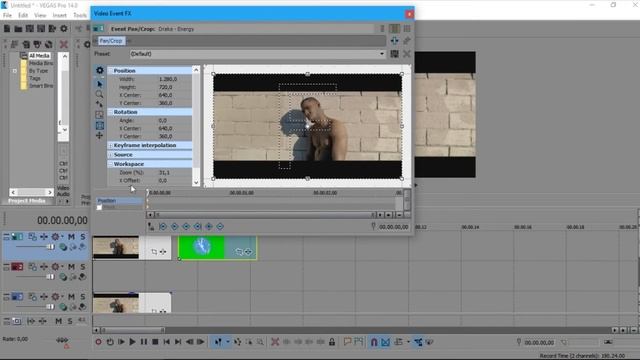Viewport: 640px width, 360px height.
Task: Click the Stop button in transport bar
Action: [155, 342]
